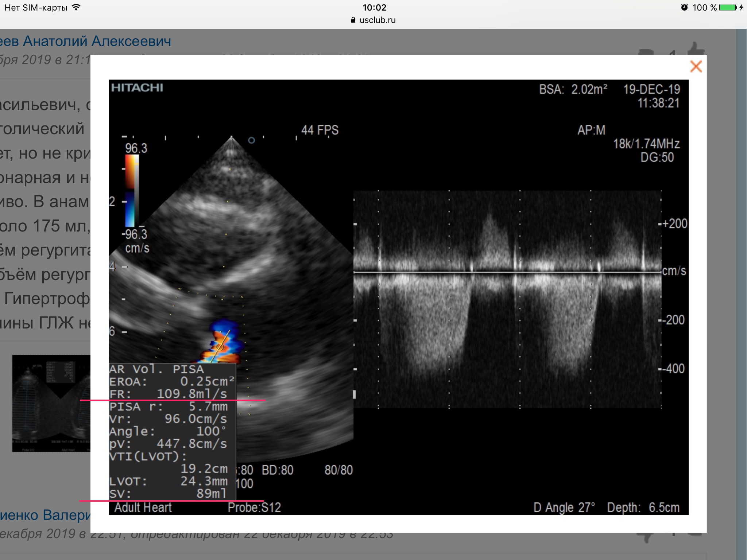Tap the dimmed page scrollbar at right edge

[x=742, y=292]
